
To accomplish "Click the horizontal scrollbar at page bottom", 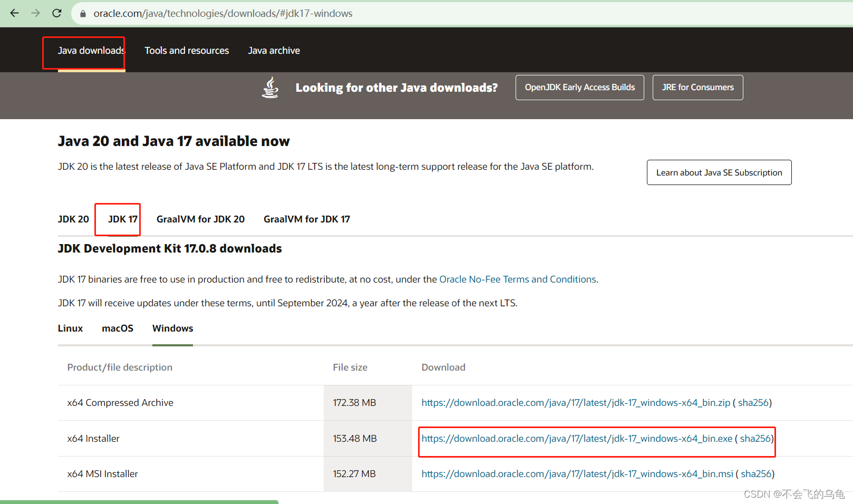I will coord(139,502).
